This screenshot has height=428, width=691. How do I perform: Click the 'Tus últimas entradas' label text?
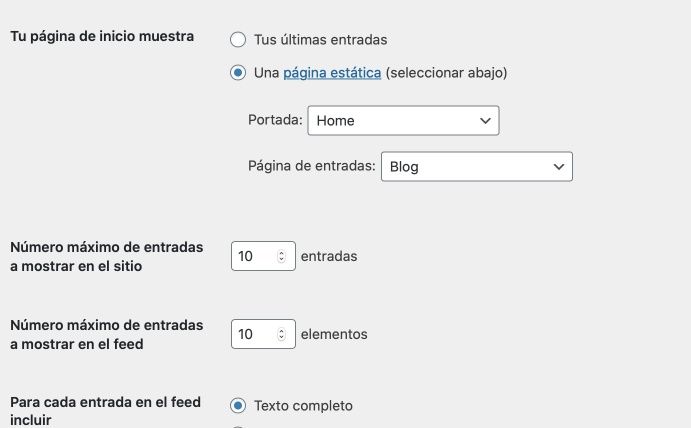[321, 40]
